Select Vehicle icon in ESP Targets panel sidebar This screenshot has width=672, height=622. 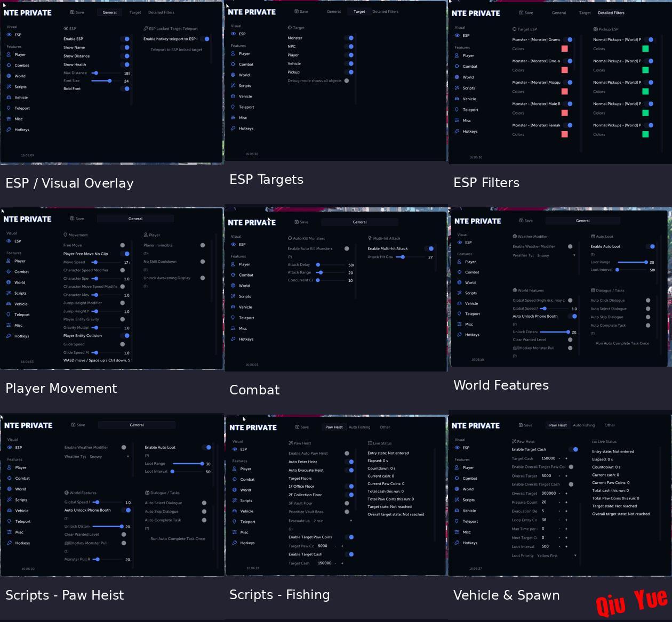pos(233,96)
